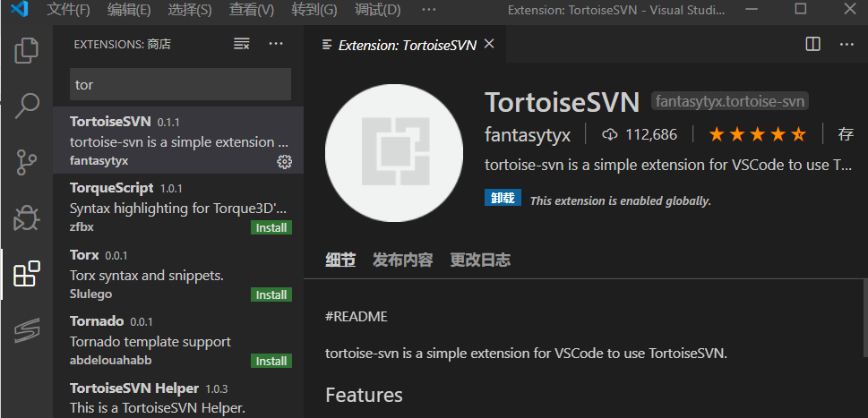868x418 pixels.
Task: Select TortoiseSVN in the extensions list
Action: point(178,141)
